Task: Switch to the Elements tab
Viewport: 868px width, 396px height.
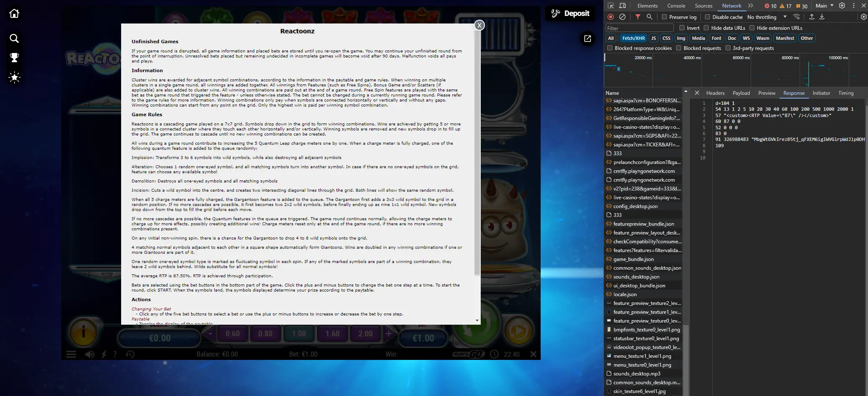Action: point(648,6)
